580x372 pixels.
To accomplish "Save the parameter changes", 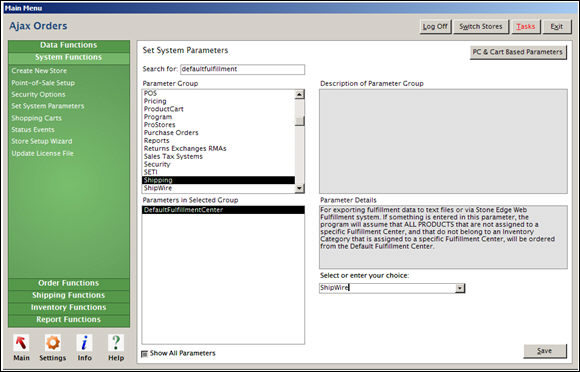I will pos(544,351).
